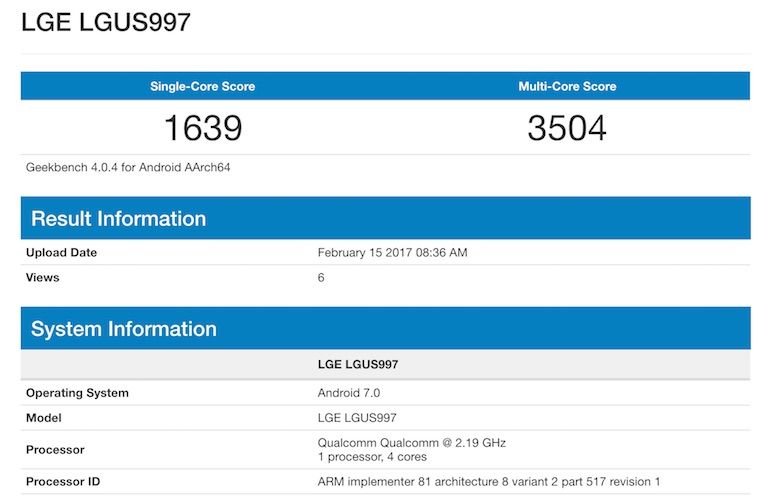
Task: Select the Model row label
Action: pos(43,418)
